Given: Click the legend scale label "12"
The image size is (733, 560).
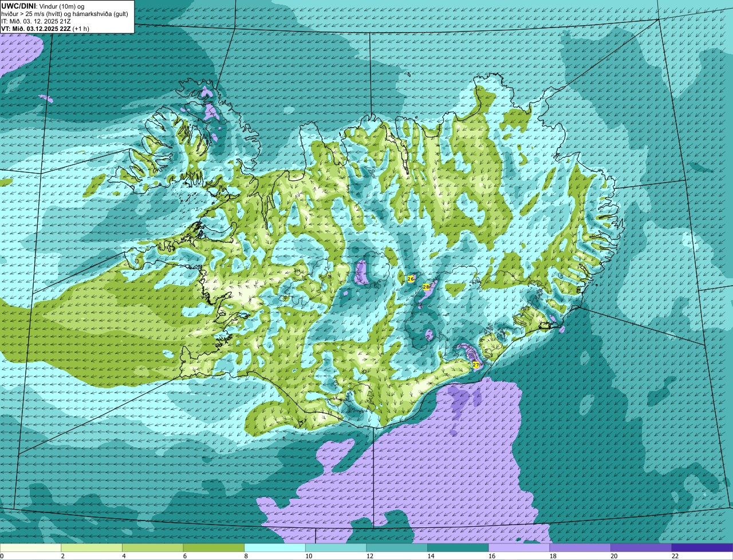Looking at the screenshot, I should [x=370, y=556].
